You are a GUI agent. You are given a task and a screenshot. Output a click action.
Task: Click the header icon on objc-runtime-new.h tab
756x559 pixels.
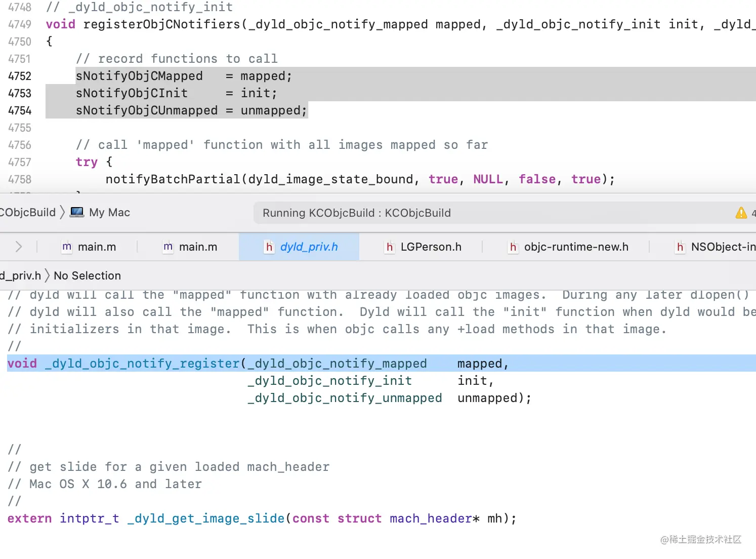tap(513, 247)
